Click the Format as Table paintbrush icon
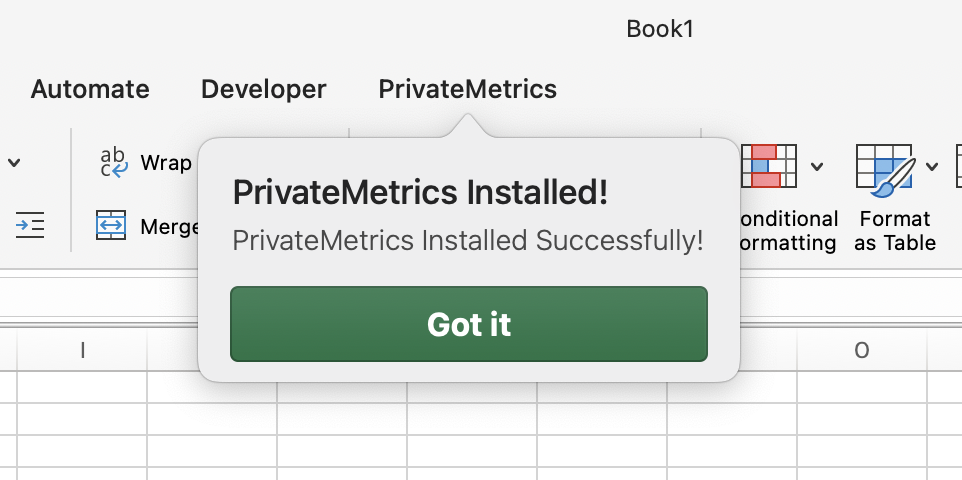 886,166
